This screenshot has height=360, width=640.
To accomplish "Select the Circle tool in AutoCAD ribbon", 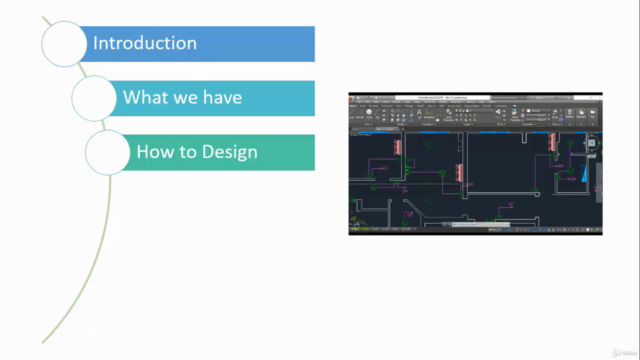I will pos(369,113).
